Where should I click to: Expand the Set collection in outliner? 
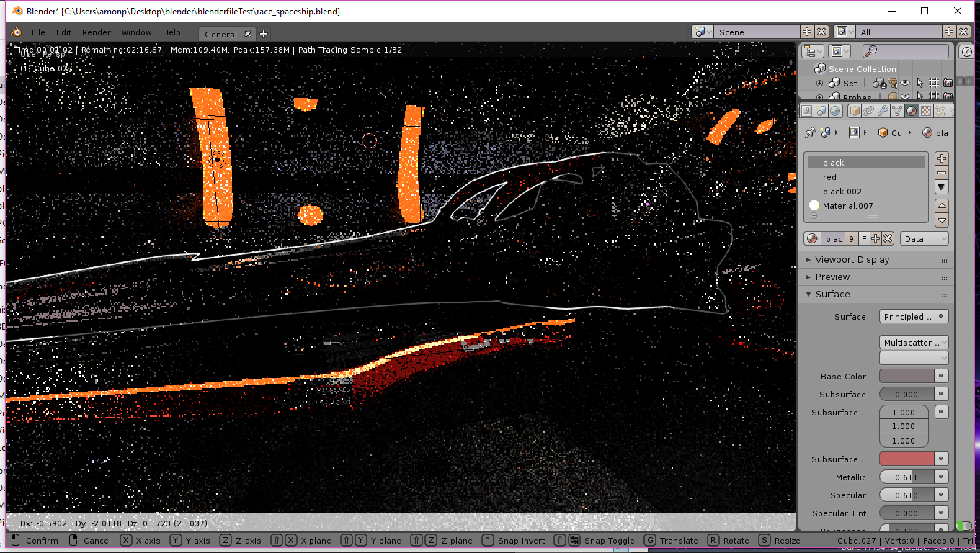820,83
